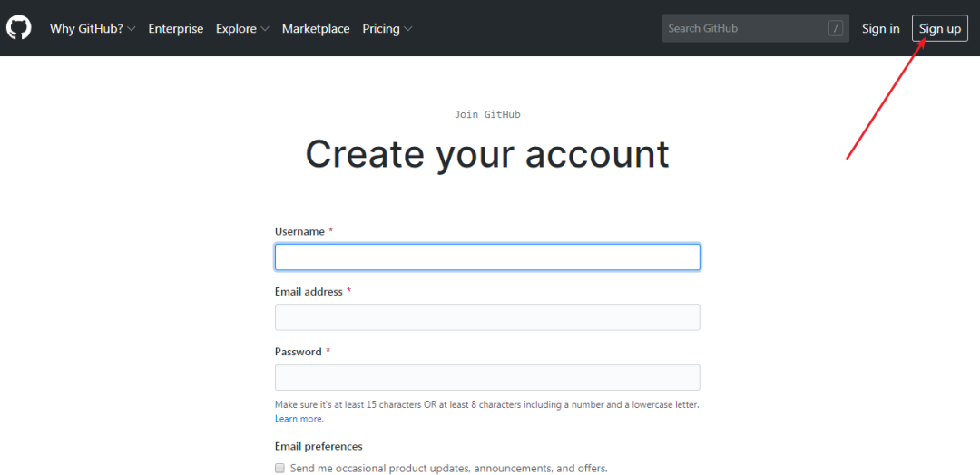Screen dimensions: 980x475
Task: Click the GitHub Octocat logo
Action: pyautogui.click(x=19, y=28)
